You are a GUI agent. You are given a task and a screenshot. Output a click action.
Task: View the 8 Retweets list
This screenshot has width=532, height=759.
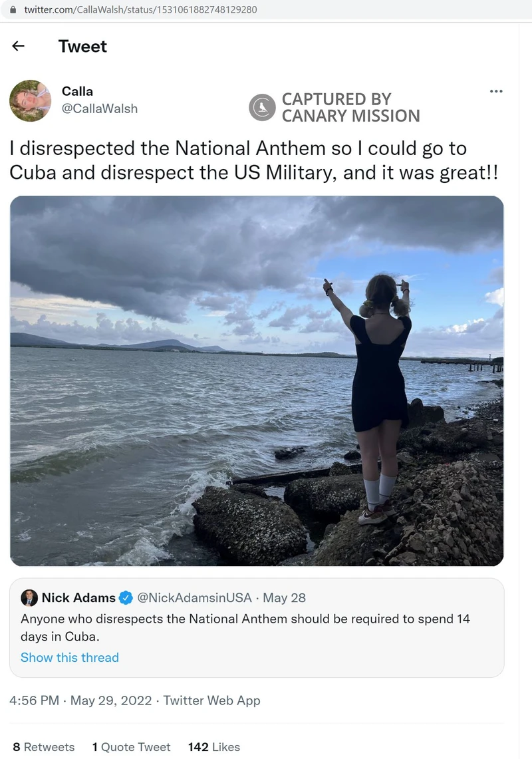pos(44,747)
